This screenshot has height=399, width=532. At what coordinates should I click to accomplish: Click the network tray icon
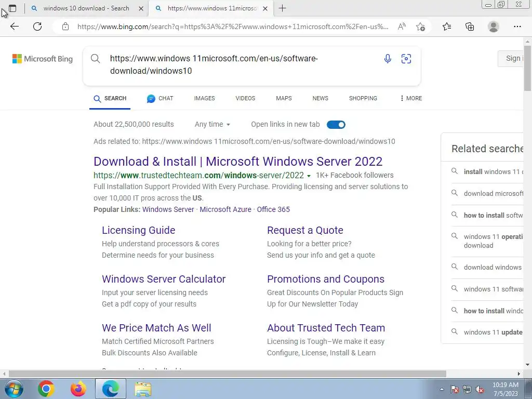coord(467,389)
